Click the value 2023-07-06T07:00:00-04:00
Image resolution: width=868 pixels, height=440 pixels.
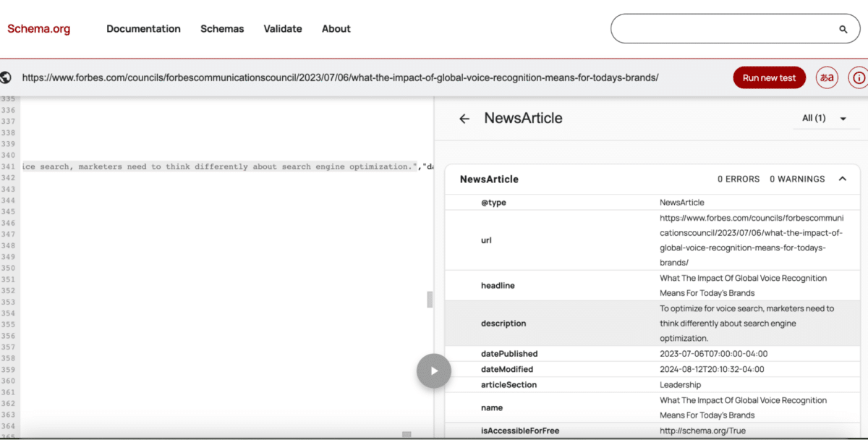coord(713,354)
